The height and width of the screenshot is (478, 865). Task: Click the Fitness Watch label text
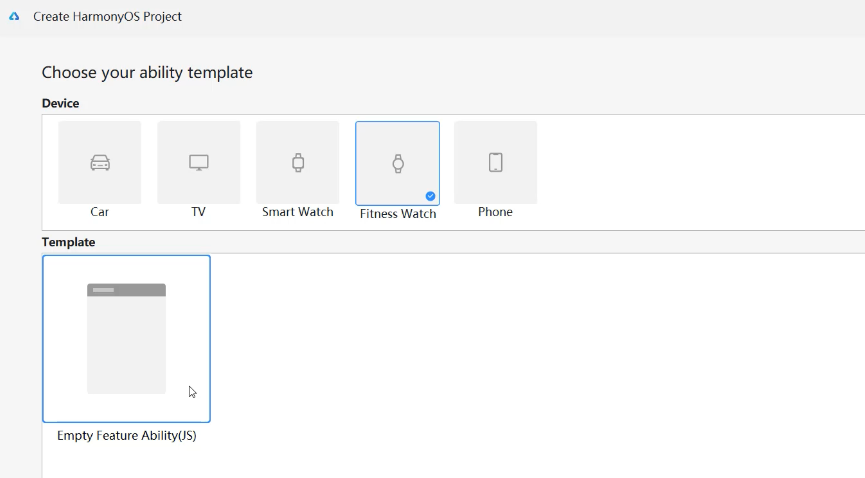pos(398,214)
